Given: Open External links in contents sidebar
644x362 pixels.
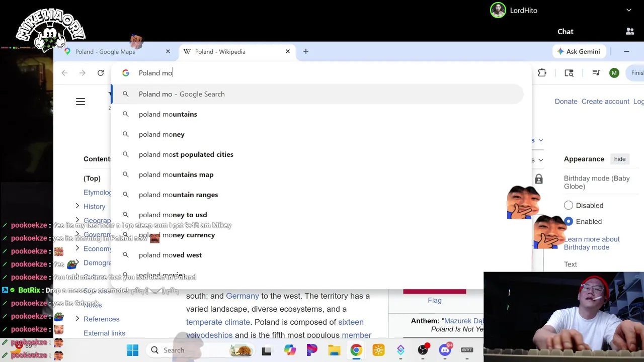Looking at the screenshot, I should pyautogui.click(x=104, y=333).
